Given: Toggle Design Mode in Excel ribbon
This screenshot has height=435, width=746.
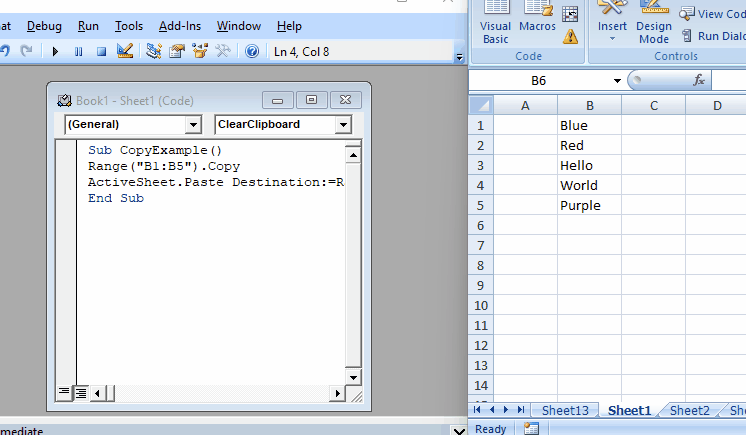Looking at the screenshot, I should [653, 24].
